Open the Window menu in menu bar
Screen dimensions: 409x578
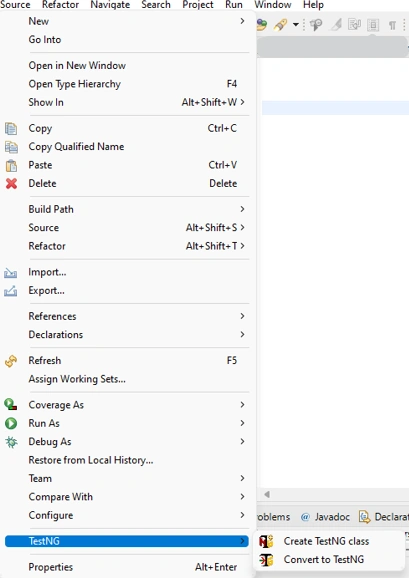pos(273,5)
